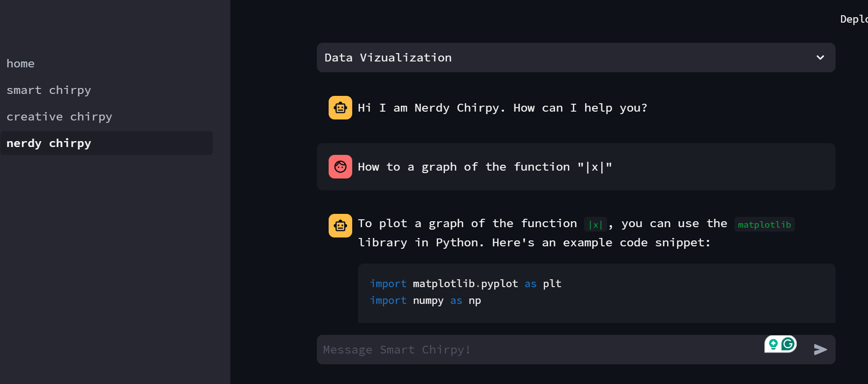Expand the dropdown using the chevron arrow
The image size is (868, 384).
point(820,58)
